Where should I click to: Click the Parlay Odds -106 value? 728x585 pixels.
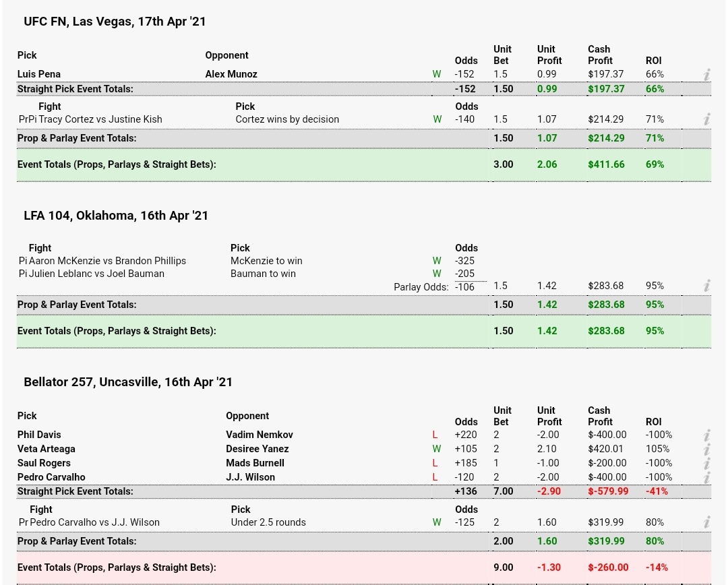[464, 287]
